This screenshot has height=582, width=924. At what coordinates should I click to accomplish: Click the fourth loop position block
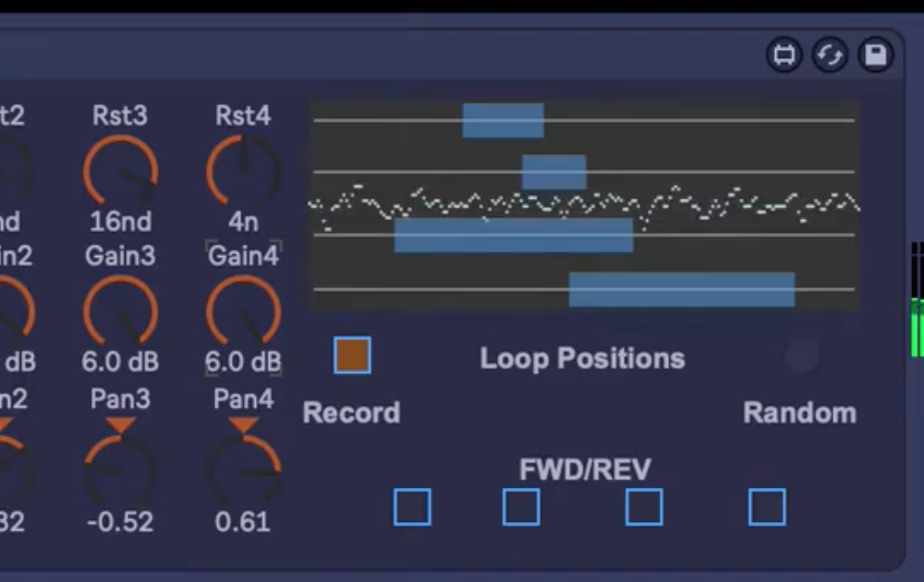(682, 289)
